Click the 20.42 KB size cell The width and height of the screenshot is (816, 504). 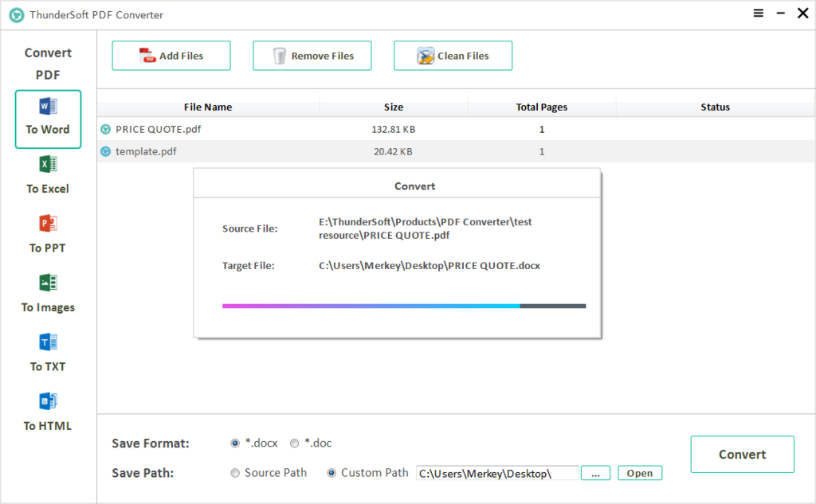coord(393,152)
